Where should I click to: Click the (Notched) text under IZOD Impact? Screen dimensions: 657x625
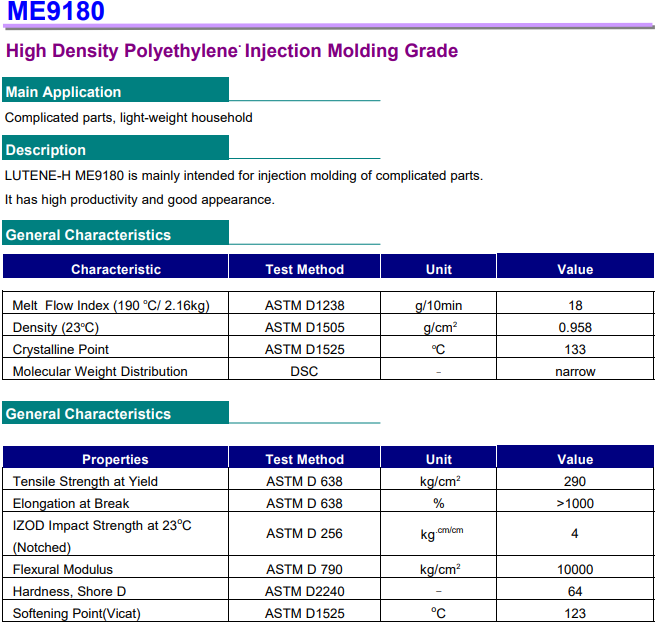[41, 548]
